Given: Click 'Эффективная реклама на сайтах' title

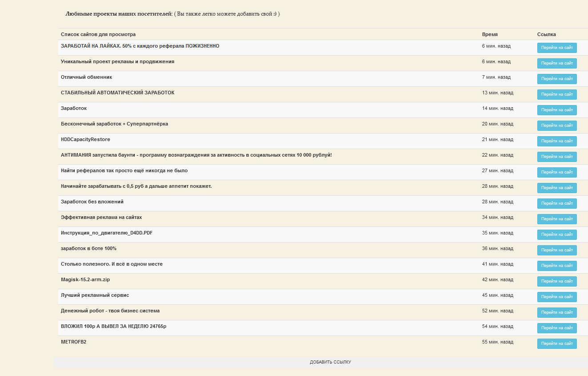Looking at the screenshot, I should pos(101,217).
